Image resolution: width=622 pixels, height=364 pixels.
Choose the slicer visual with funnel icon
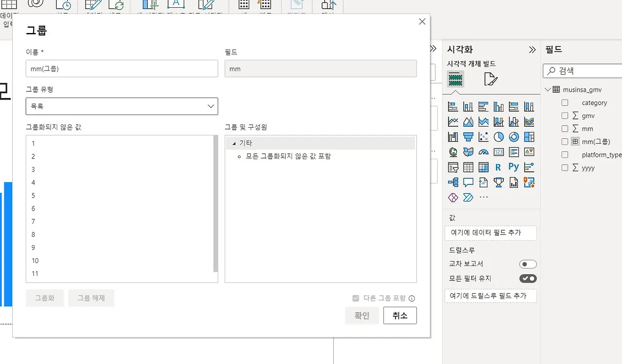[x=453, y=167]
